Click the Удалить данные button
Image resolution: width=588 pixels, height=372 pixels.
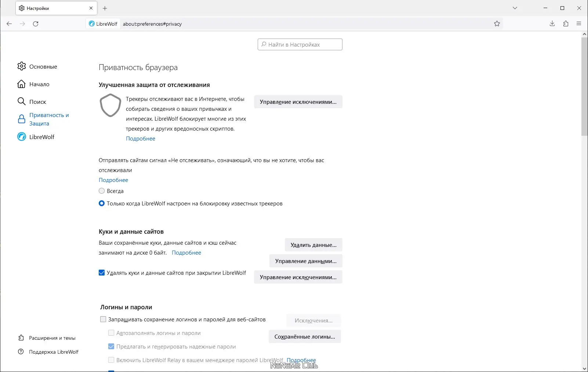pyautogui.click(x=313, y=245)
